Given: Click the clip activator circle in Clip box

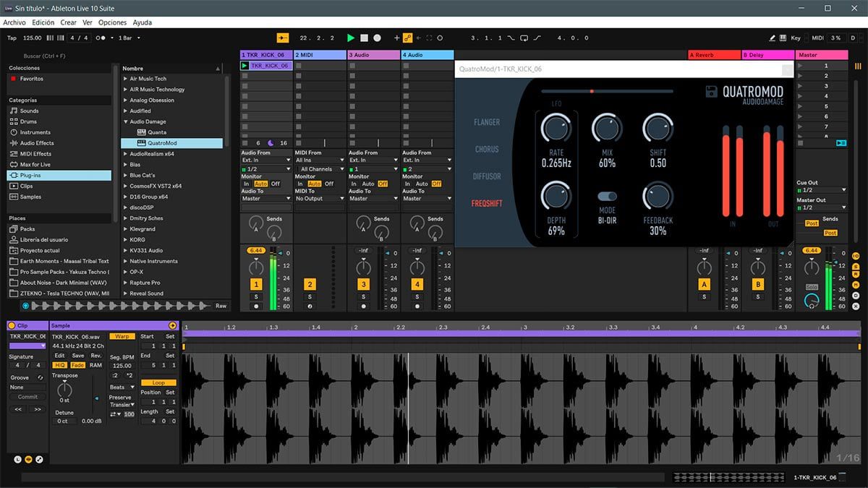Looking at the screenshot, I should 12,326.
